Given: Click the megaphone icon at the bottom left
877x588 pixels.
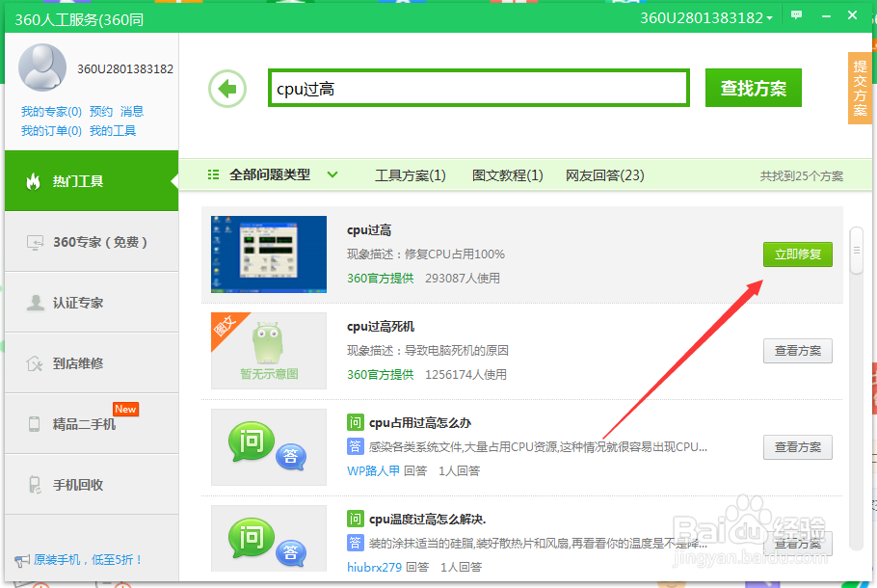Looking at the screenshot, I should [x=22, y=561].
